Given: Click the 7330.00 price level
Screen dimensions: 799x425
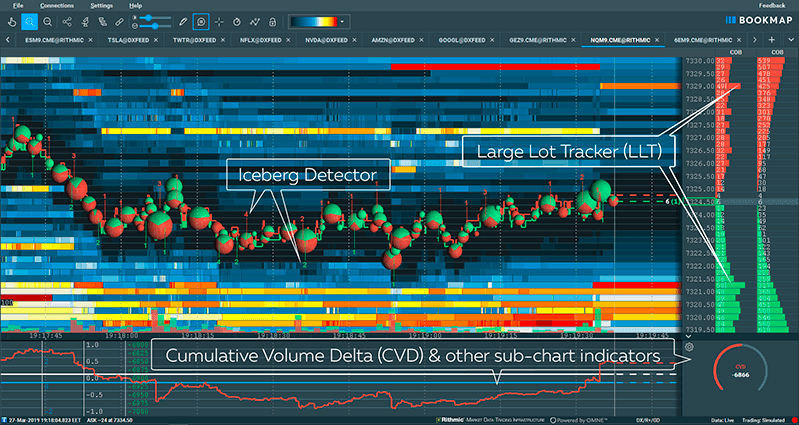Looking at the screenshot, I should 700,61.
